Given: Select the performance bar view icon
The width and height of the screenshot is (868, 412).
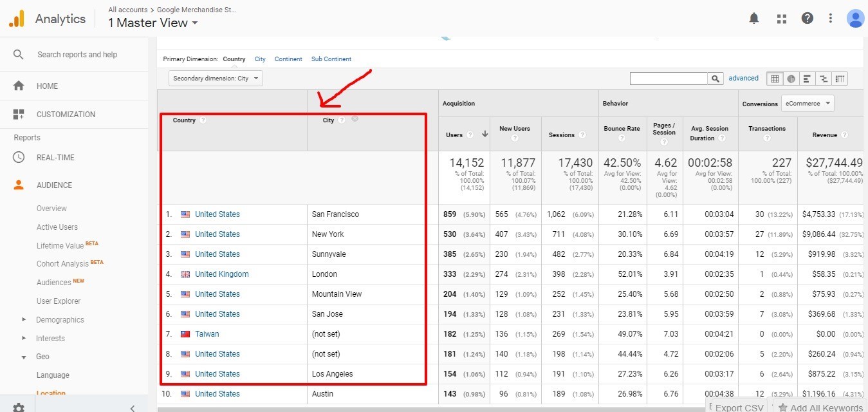Looking at the screenshot, I should click(807, 79).
